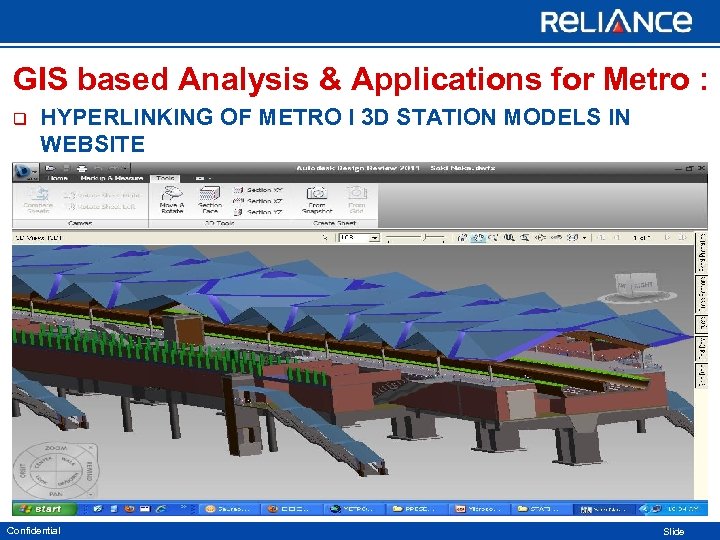Image resolution: width=720 pixels, height=540 pixels.
Task: Open the system tray clock
Action: click(683, 509)
